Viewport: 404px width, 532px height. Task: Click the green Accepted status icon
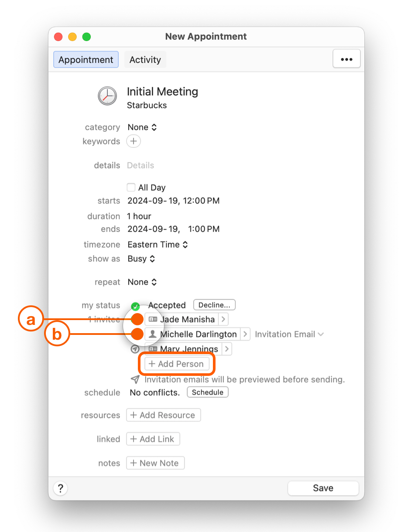pos(135,306)
